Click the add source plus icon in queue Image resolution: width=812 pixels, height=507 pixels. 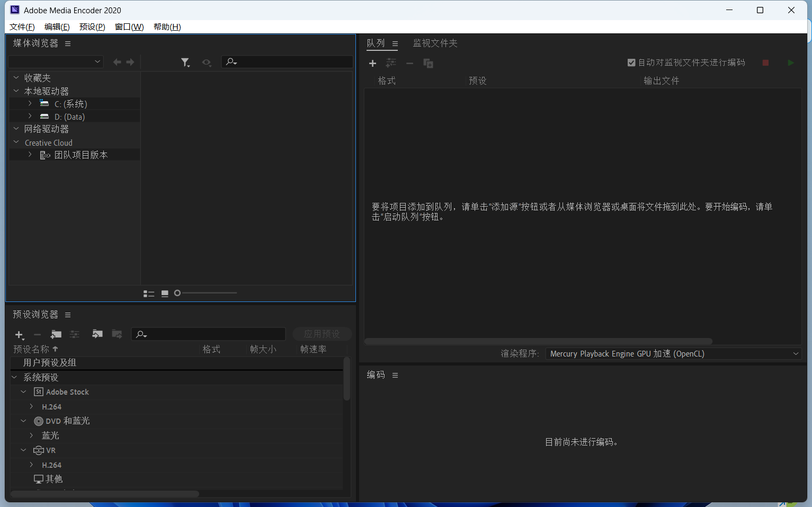click(372, 64)
